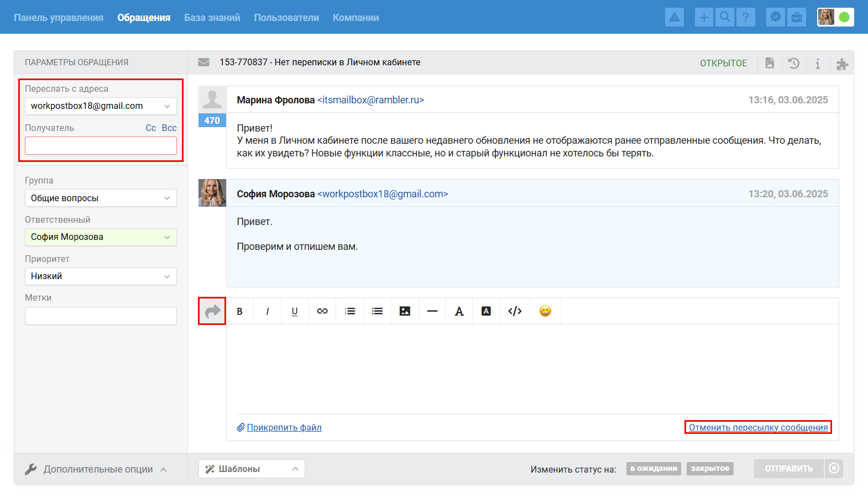Viewport: 868px width, 498px height.
Task: Insert code block with code icon
Action: click(515, 311)
